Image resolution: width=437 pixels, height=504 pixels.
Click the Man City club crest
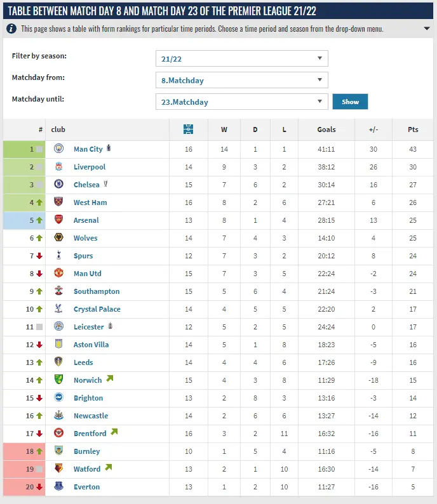[x=58, y=149]
